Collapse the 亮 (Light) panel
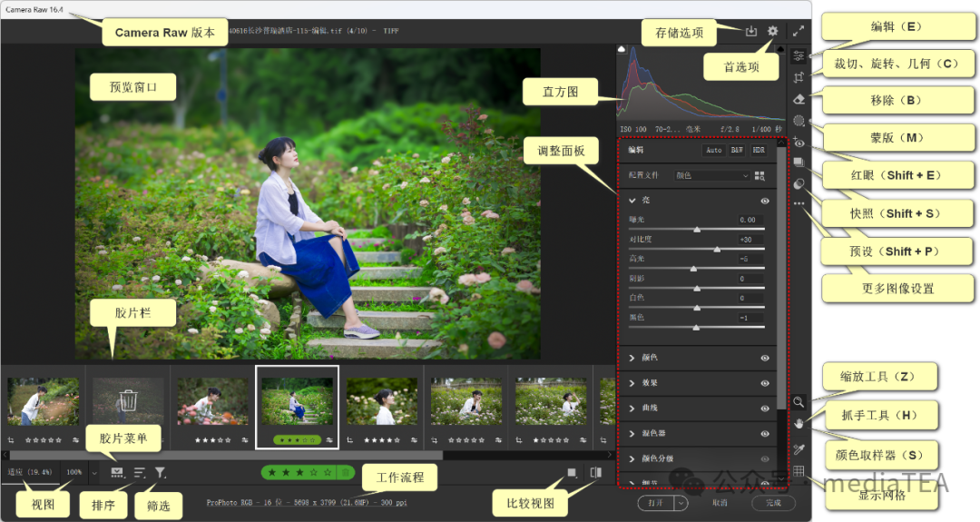The height and width of the screenshot is (522, 980). click(x=632, y=201)
